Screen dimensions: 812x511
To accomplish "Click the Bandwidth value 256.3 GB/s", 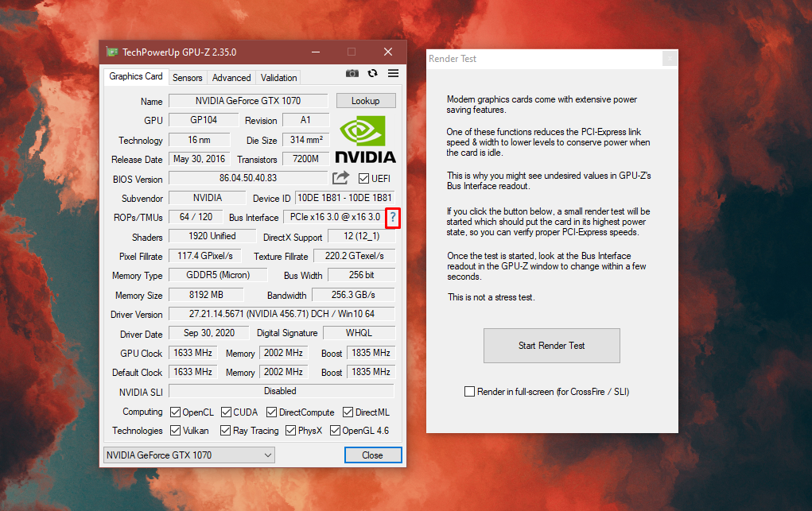I will [x=353, y=295].
